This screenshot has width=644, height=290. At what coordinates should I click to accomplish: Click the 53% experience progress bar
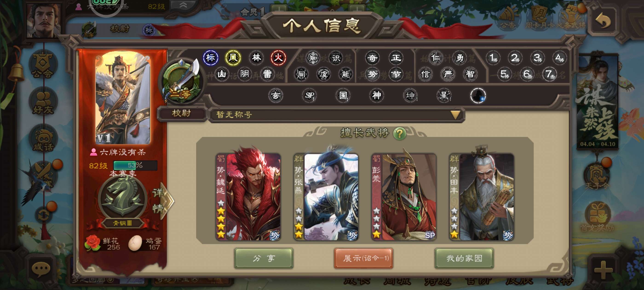tap(135, 165)
